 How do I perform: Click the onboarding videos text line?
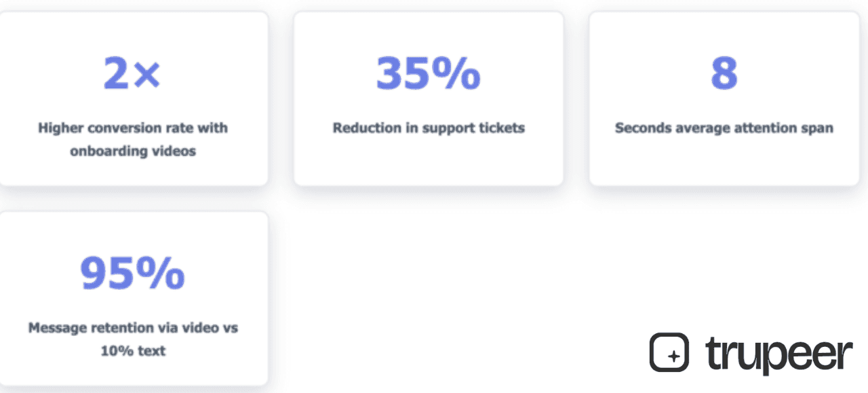pos(133,151)
